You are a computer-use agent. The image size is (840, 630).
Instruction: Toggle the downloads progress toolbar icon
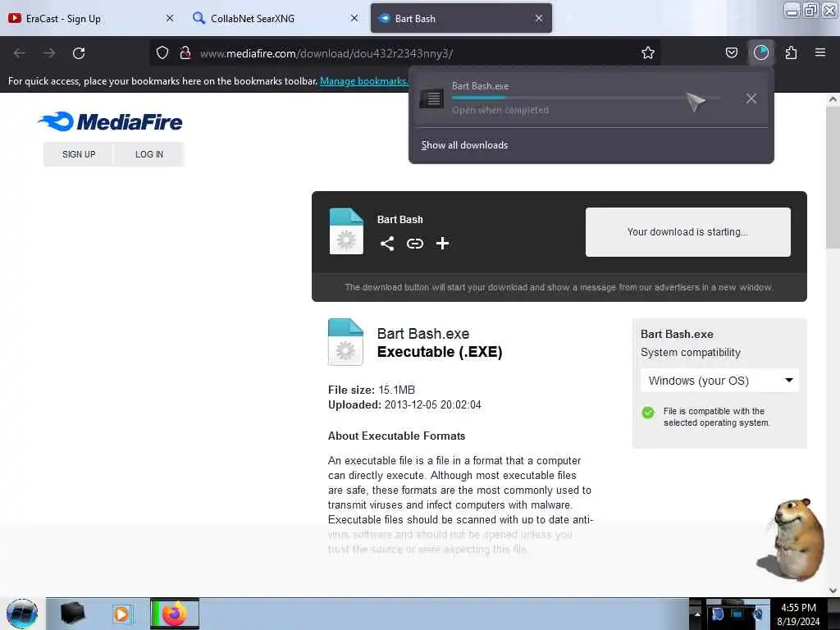760,52
